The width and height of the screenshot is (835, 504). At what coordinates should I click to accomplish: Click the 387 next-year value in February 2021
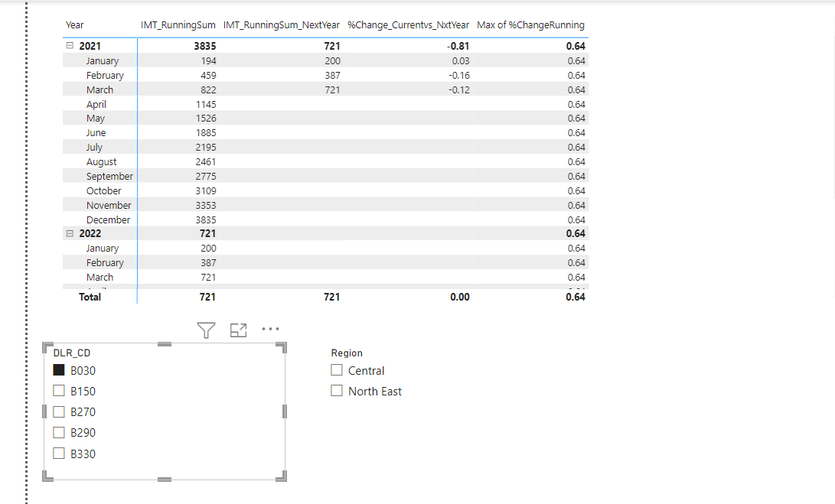click(x=332, y=76)
